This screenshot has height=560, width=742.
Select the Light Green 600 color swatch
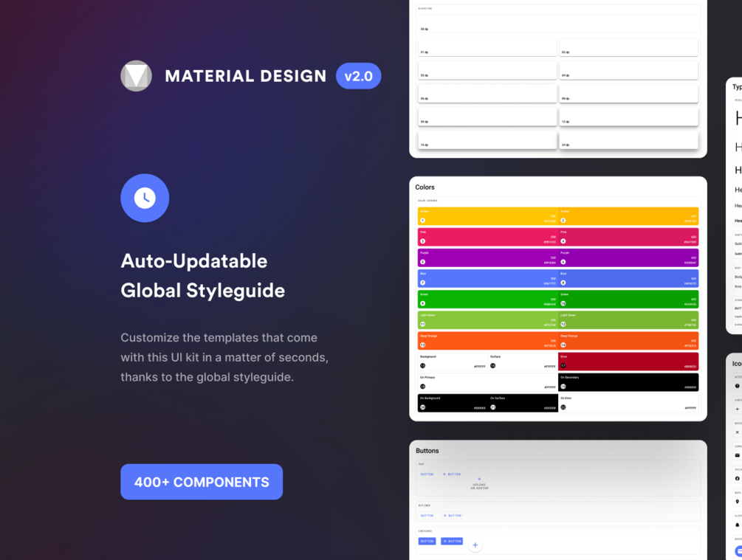coord(628,320)
